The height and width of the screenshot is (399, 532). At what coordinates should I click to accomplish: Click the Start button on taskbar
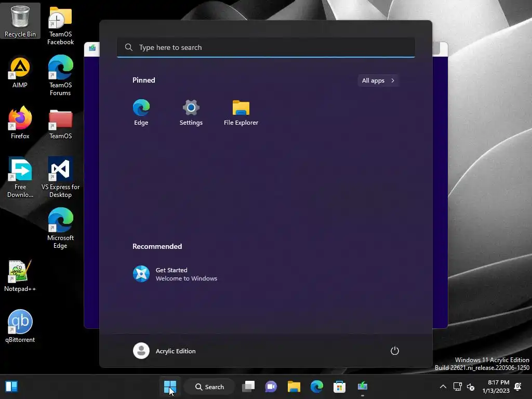tap(170, 387)
